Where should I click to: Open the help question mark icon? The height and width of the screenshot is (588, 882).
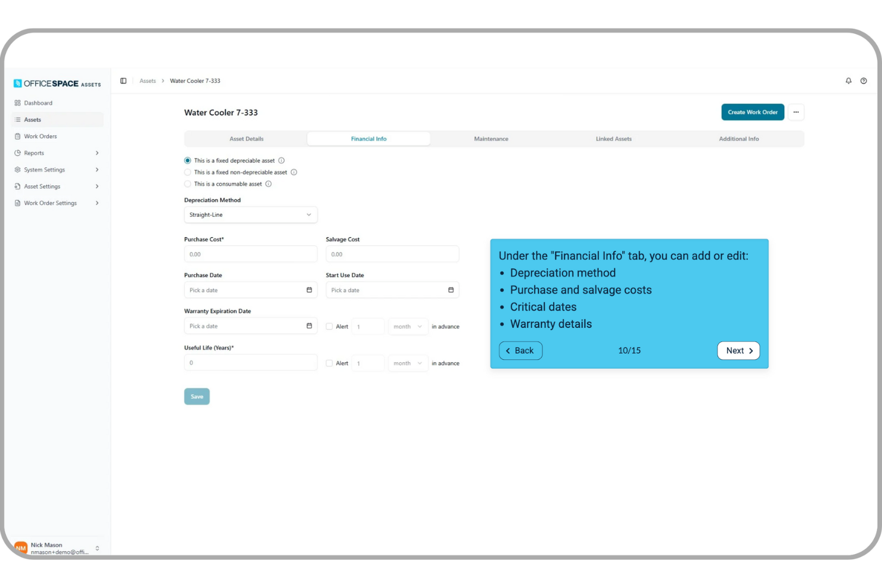(x=864, y=81)
